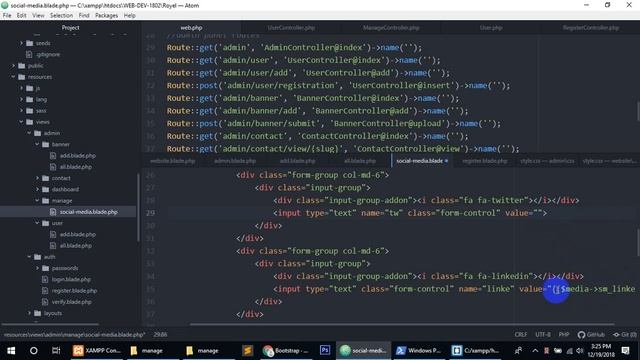
Task: Switch to the style.css website tab
Action: pos(609,161)
